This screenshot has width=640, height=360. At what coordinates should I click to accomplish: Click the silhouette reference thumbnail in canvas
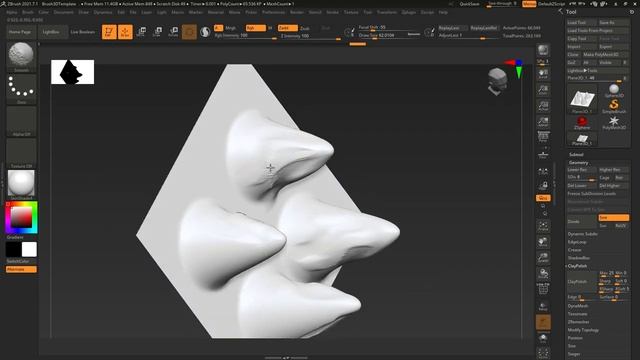coord(72,72)
